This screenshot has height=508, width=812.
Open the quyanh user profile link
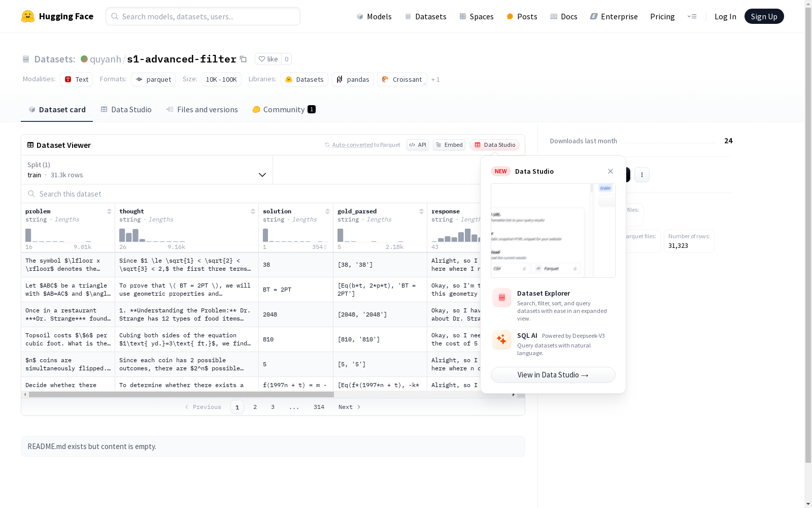coord(106,59)
